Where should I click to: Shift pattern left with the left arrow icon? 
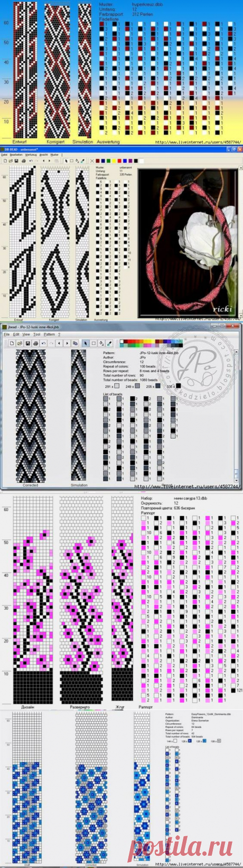pos(59,343)
